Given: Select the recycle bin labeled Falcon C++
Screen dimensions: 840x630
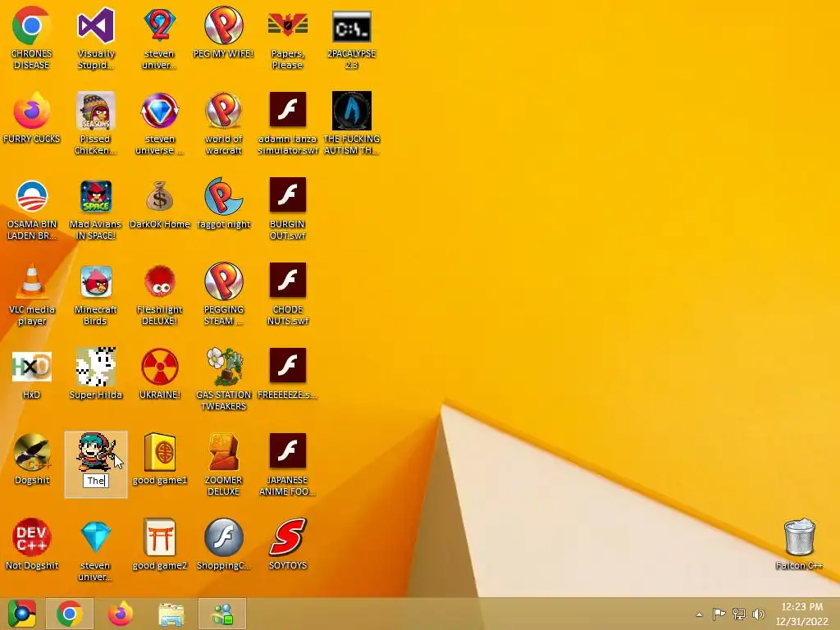Looking at the screenshot, I should (x=799, y=536).
